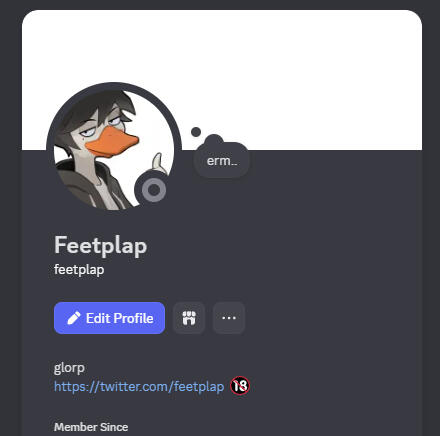Open the three-dots more options button
This screenshot has width=440, height=436.
[229, 318]
